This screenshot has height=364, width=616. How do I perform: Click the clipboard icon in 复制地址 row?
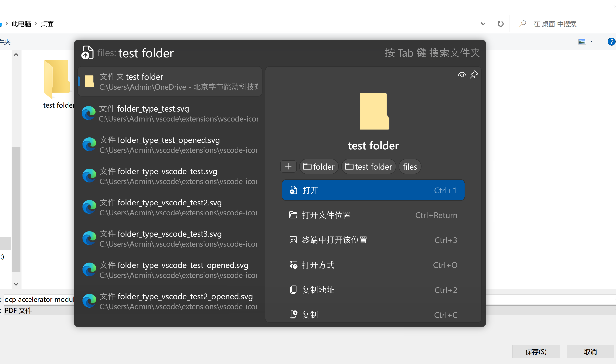coord(293,290)
